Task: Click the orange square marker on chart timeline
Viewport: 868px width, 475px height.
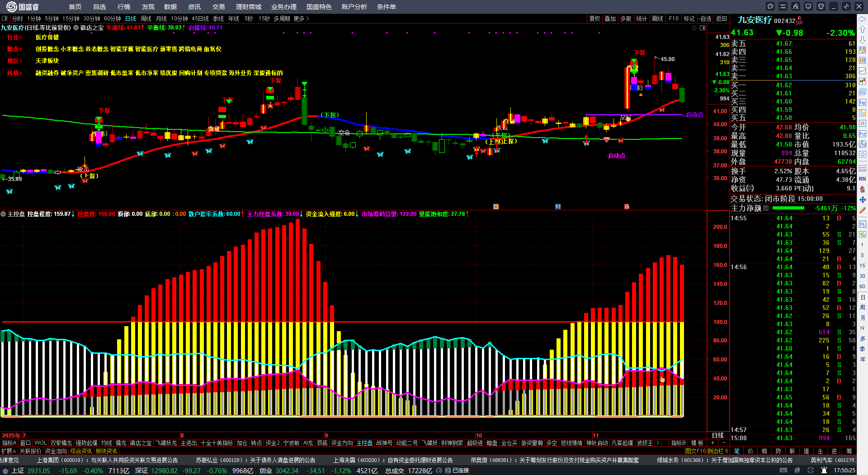Action: 496,207
